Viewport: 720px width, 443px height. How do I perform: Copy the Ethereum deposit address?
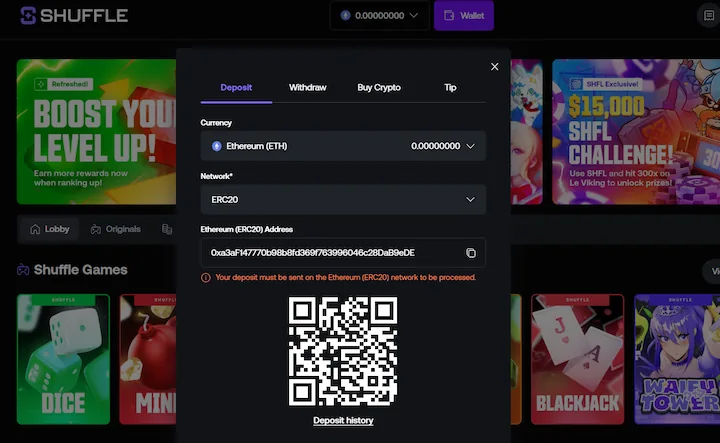click(x=471, y=253)
